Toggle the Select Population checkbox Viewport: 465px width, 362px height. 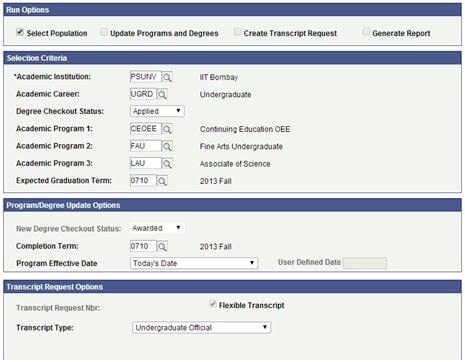point(20,32)
